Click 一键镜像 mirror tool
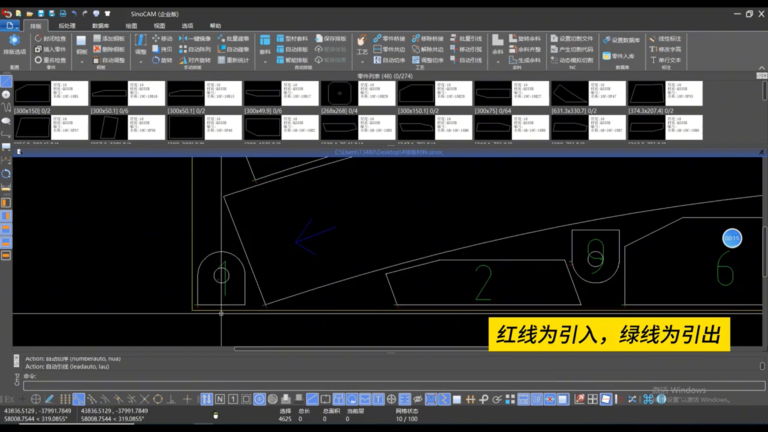This screenshot has width=768, height=432. tap(195, 38)
